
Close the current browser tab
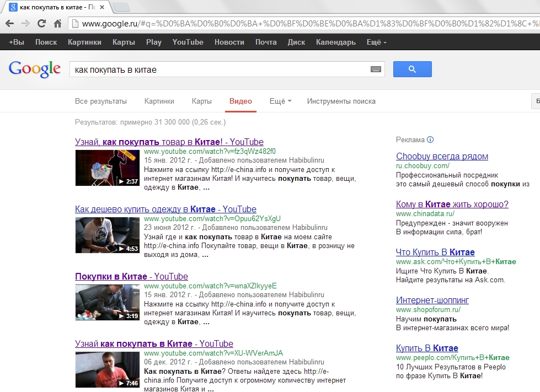(102, 7)
